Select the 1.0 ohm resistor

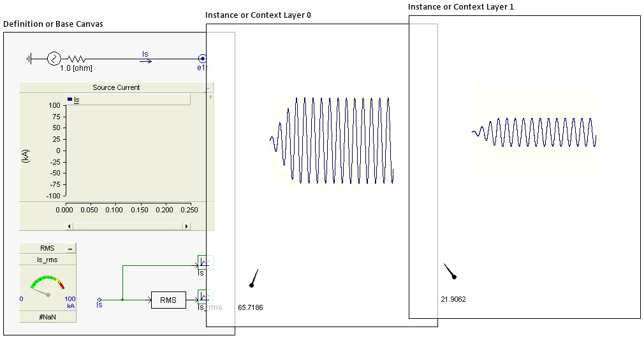(76, 59)
